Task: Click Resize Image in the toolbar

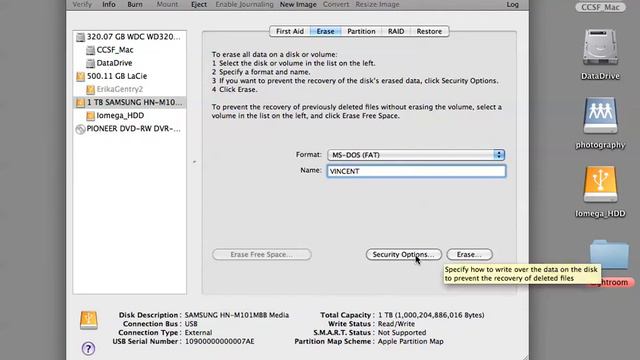Action: (x=377, y=4)
